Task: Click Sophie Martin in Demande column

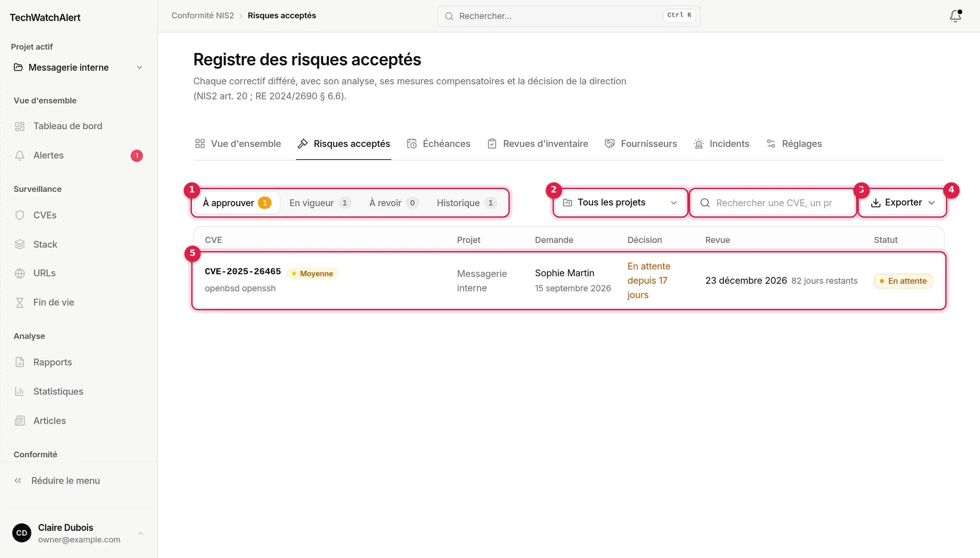Action: coord(565,273)
